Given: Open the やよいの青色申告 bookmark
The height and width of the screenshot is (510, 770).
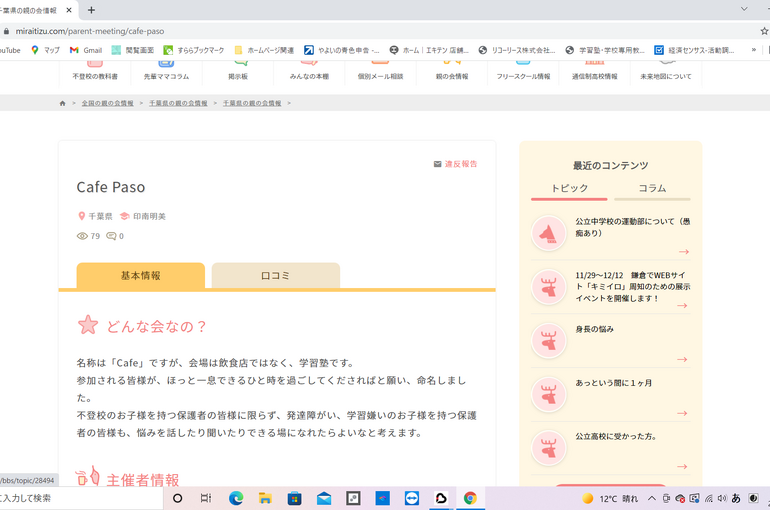Looking at the screenshot, I should tap(341, 50).
